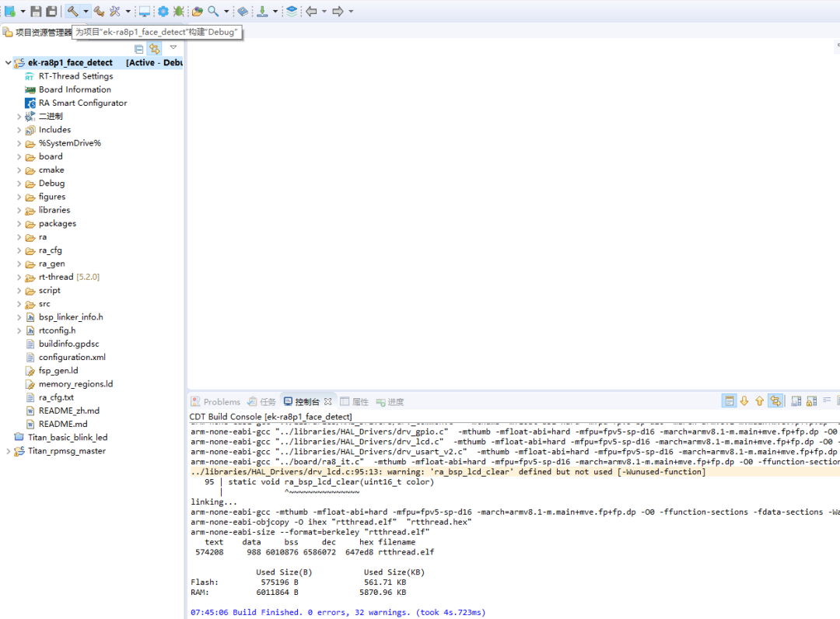Switch to the 进度 tab
The width and height of the screenshot is (840, 619).
click(x=390, y=401)
